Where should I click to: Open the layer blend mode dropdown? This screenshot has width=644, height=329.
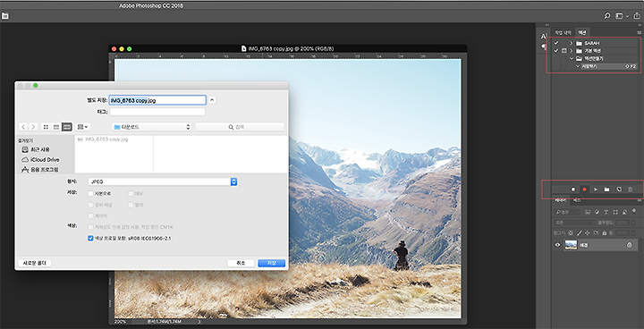coord(573,223)
